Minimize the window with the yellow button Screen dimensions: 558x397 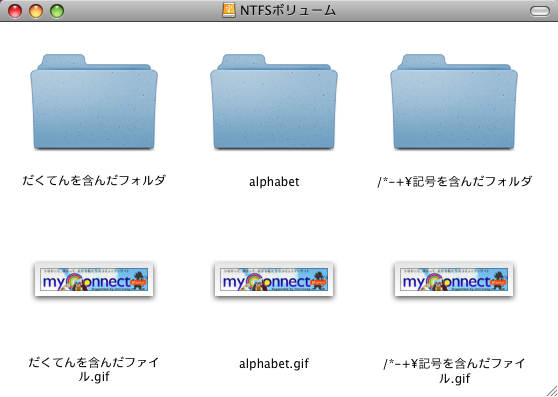tap(36, 11)
